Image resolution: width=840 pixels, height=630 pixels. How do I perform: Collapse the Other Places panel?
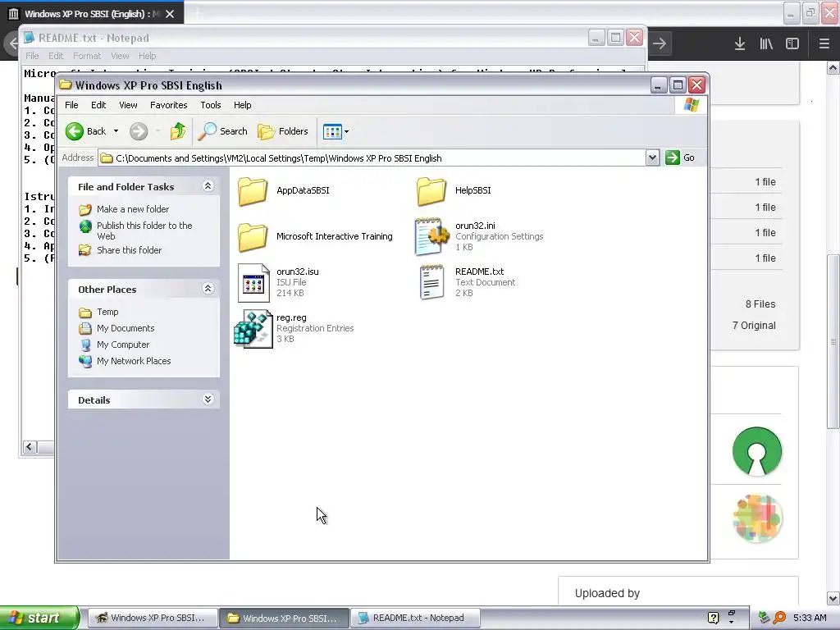click(208, 289)
